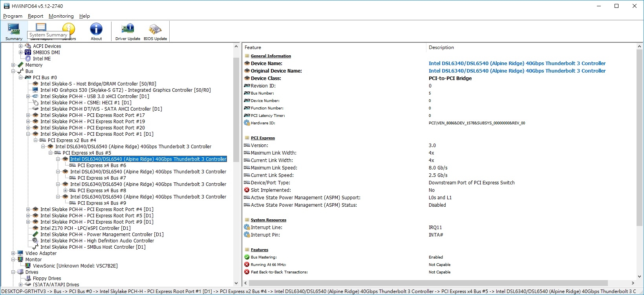Select the ACPI Devices tree icon
Image resolution: width=644 pixels, height=295 pixels.
(x=28, y=46)
